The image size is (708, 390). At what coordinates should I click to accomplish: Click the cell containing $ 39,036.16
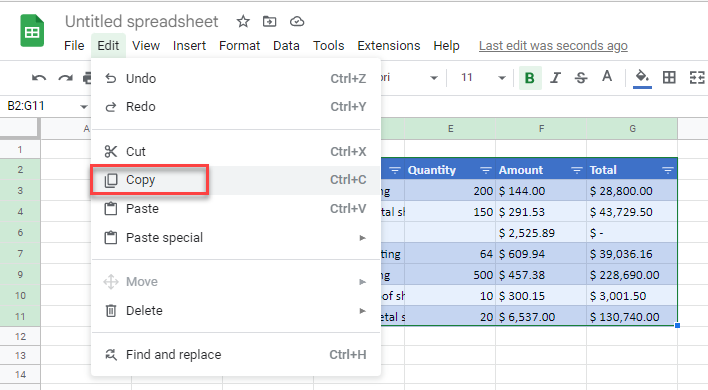(632, 254)
